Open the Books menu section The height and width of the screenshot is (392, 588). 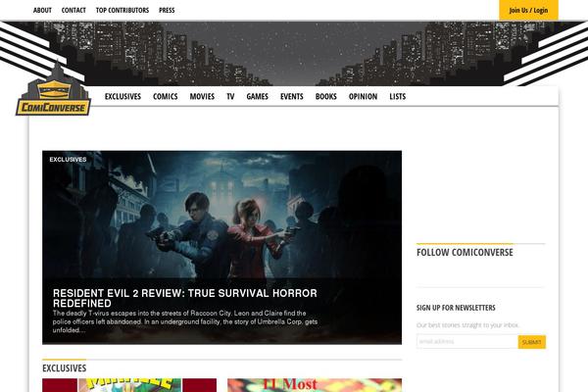pyautogui.click(x=326, y=96)
